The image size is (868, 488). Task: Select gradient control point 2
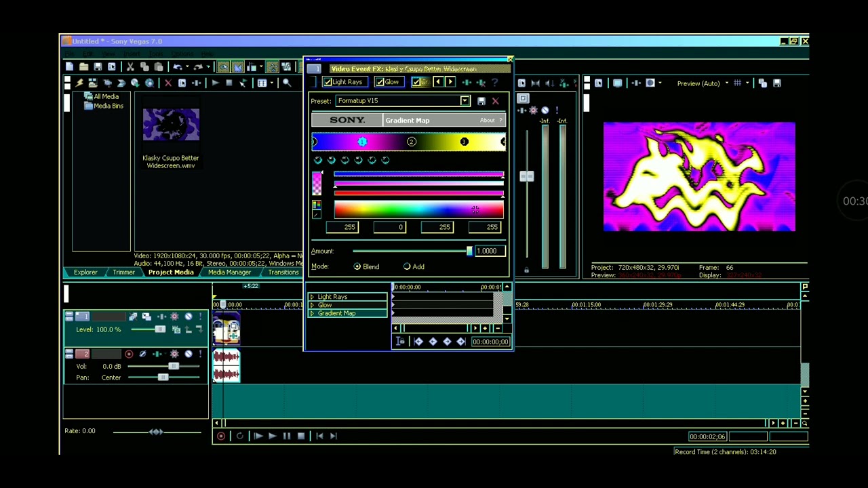(x=412, y=142)
